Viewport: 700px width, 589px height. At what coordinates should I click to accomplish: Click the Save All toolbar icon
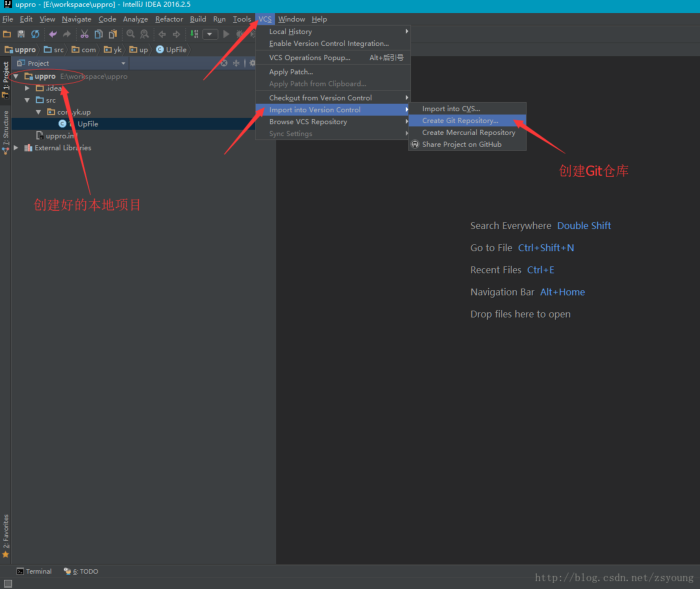pyautogui.click(x=21, y=34)
